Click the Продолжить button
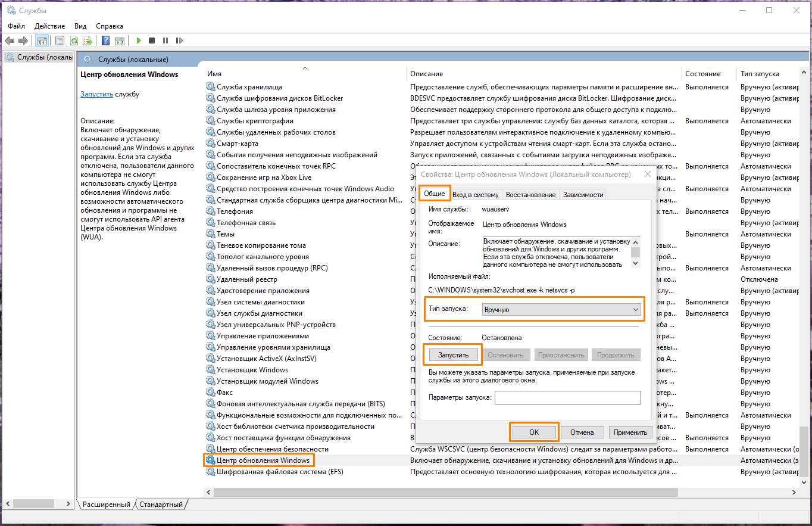The height and width of the screenshot is (526, 812). [x=616, y=355]
